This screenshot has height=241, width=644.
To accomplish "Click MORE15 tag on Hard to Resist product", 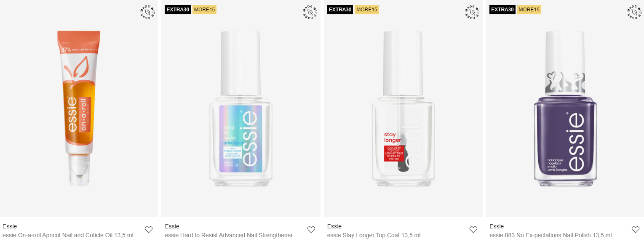I will click(204, 10).
